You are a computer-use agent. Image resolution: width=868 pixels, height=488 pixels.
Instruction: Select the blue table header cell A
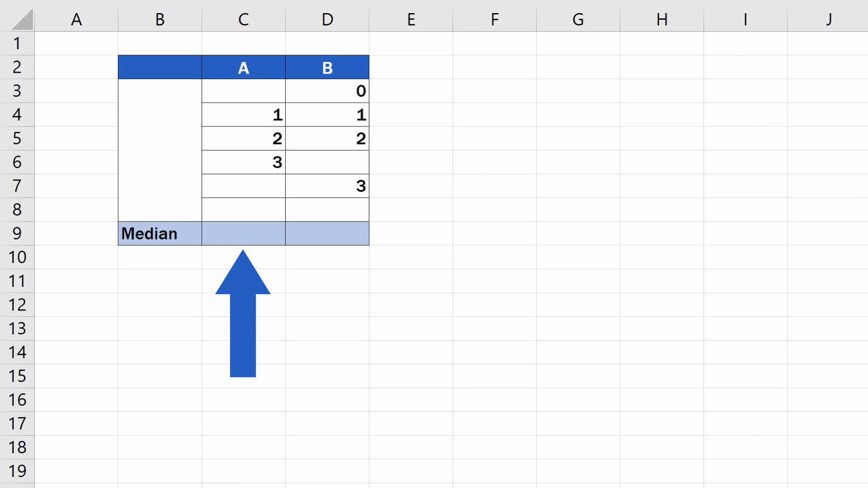[x=243, y=67]
